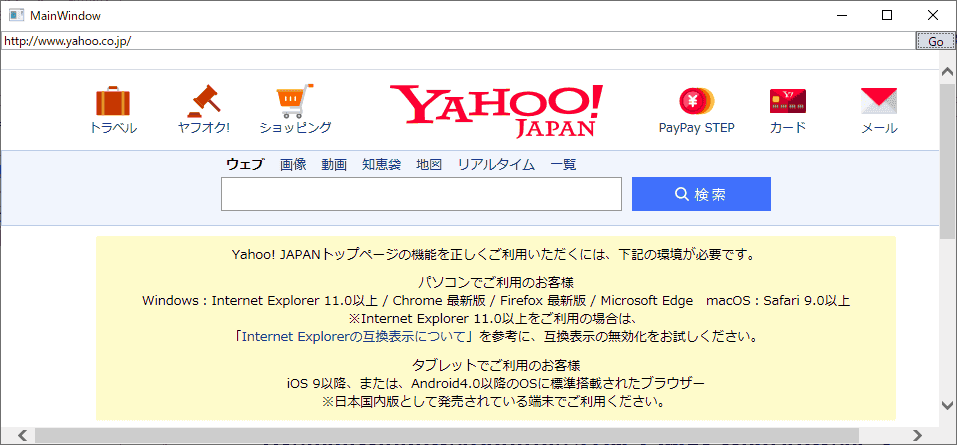Open the Travel suitcase icon
Viewport: 957px width, 445px height.
(x=113, y=101)
